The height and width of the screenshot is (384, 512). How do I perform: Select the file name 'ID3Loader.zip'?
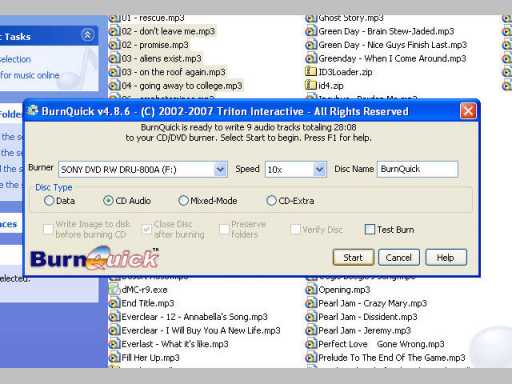(345, 72)
